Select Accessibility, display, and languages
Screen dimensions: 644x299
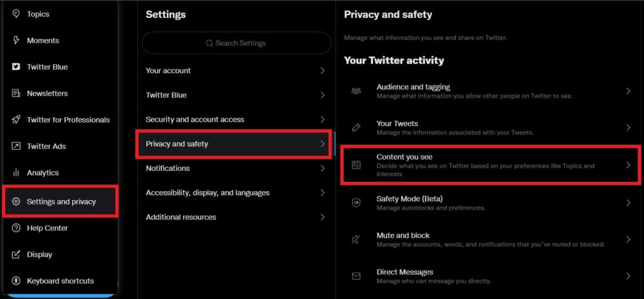tap(207, 193)
